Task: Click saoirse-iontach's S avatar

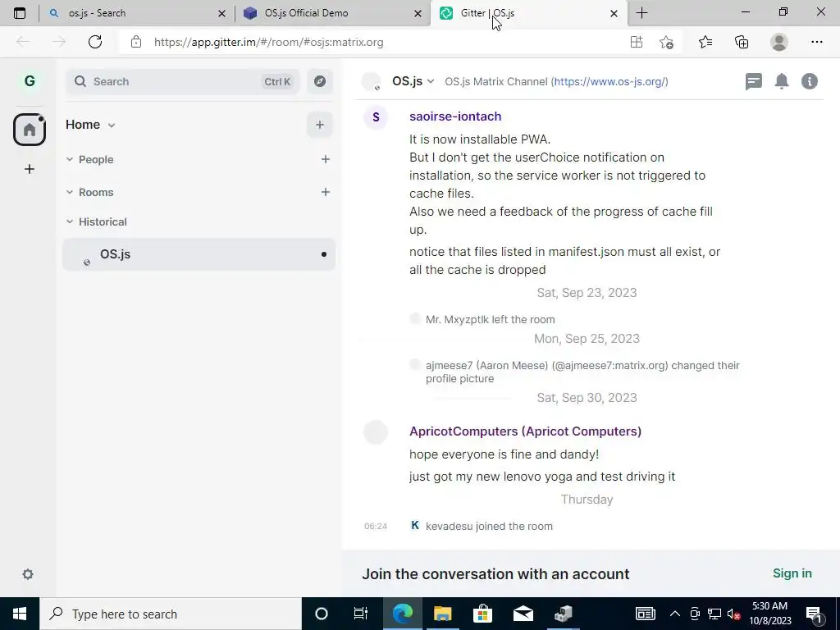Action: [376, 116]
